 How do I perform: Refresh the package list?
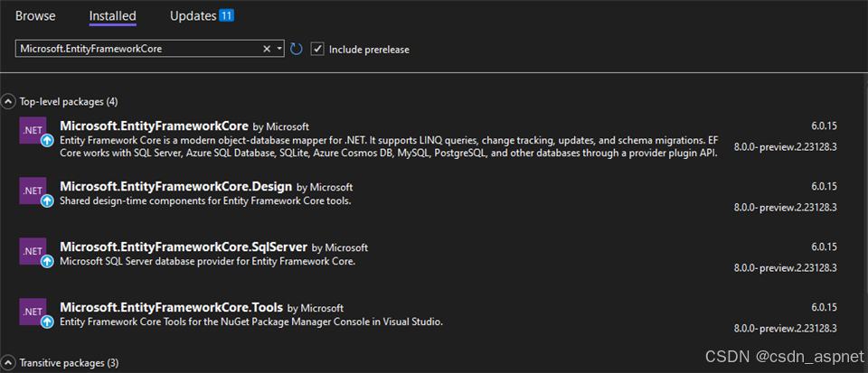pos(297,49)
